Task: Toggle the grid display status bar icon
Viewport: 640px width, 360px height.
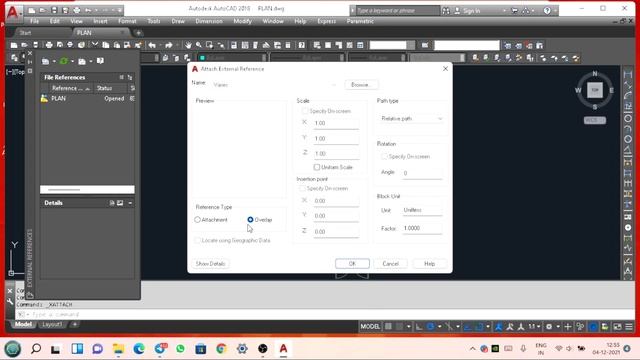Action: tap(389, 327)
